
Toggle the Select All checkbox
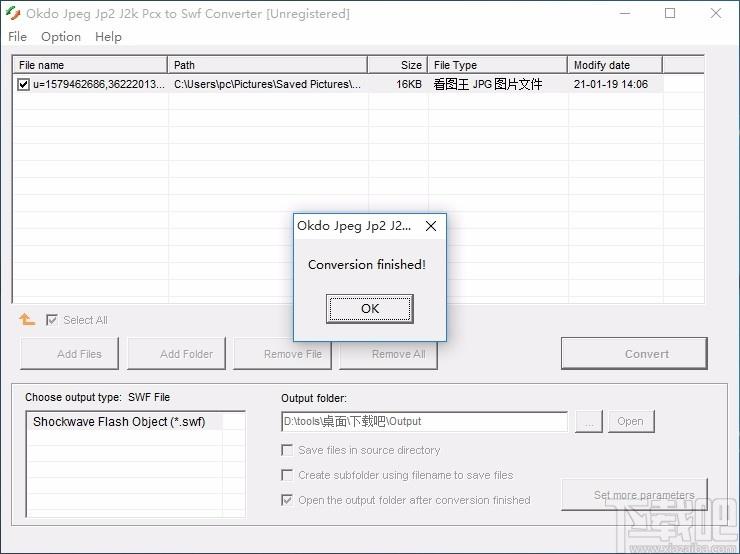coord(51,320)
